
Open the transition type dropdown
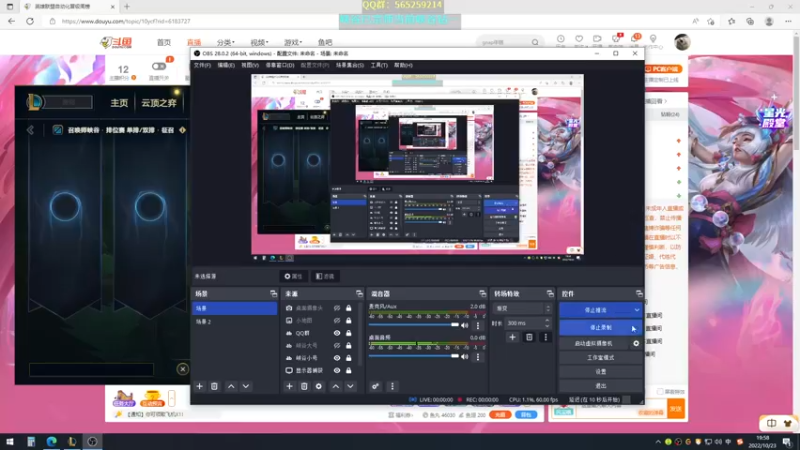(522, 308)
